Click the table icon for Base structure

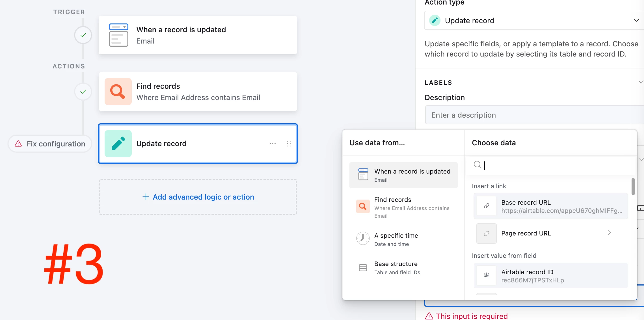[363, 267]
